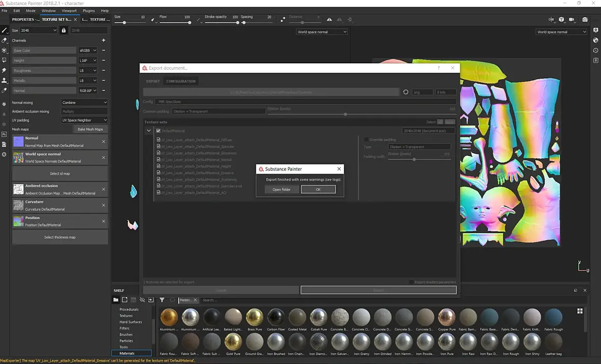Click the shelf filter funnel icon
Viewport: 601px width, 364px height.
(162, 300)
